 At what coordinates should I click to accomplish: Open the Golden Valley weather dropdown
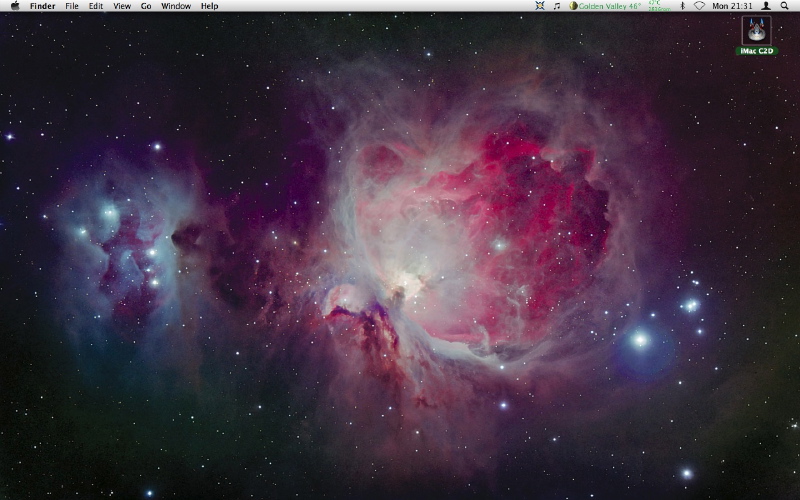point(610,6)
